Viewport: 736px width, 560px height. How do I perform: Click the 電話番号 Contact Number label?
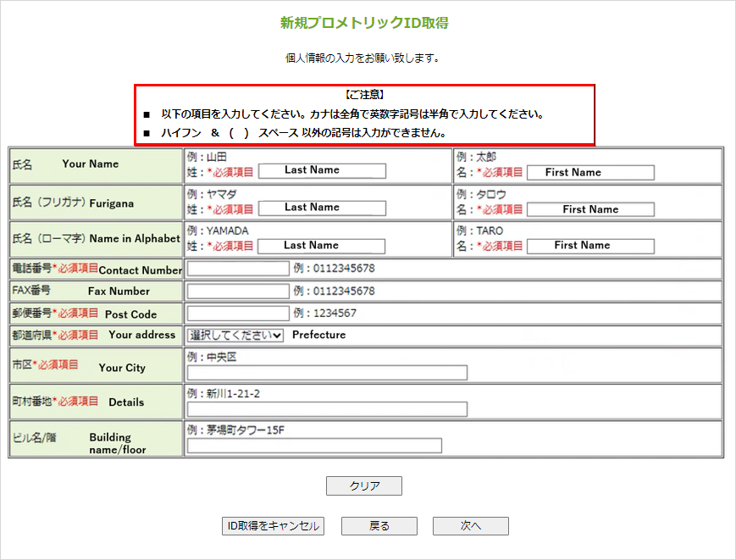click(x=97, y=269)
